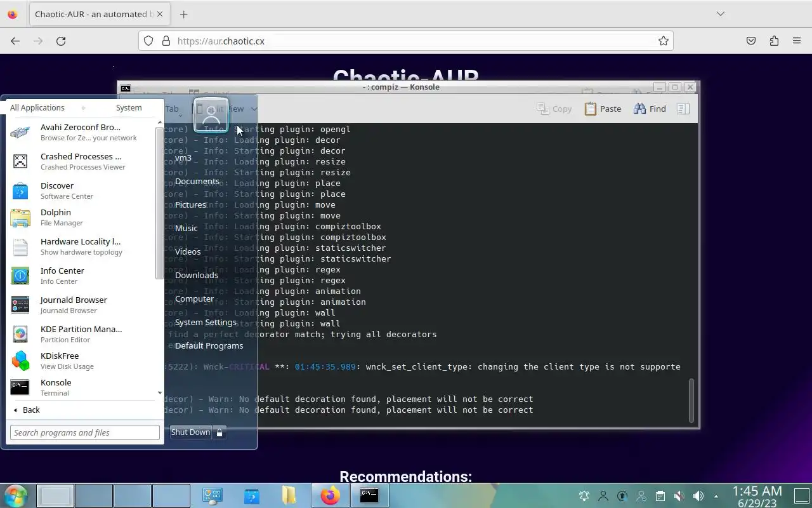Open System Settings from start menu
The width and height of the screenshot is (812, 508).
[x=206, y=322]
